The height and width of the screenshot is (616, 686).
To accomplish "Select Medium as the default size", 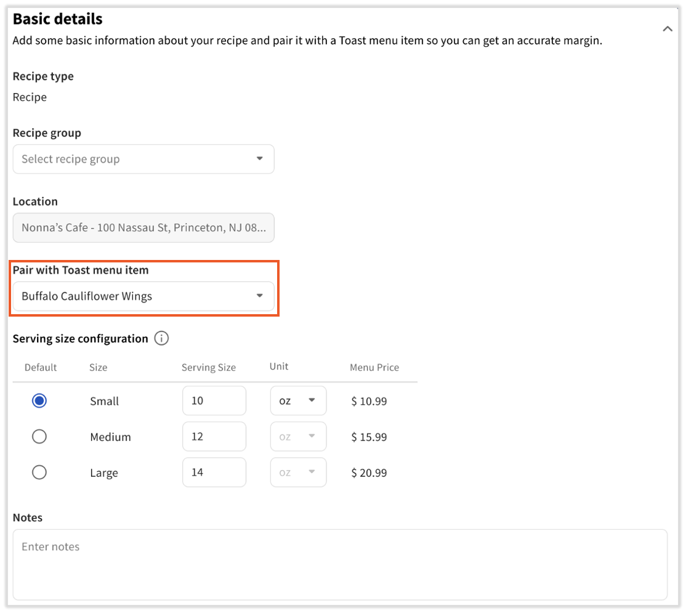I will pos(39,437).
